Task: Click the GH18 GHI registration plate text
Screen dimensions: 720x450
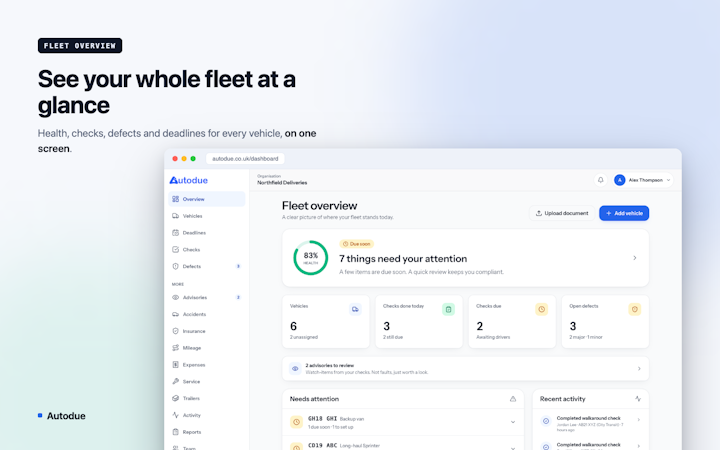Action: [x=322, y=419]
